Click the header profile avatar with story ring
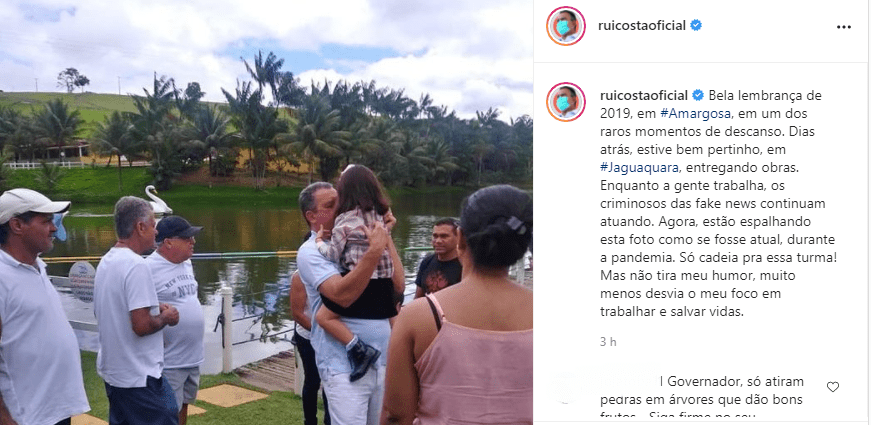 (565, 26)
